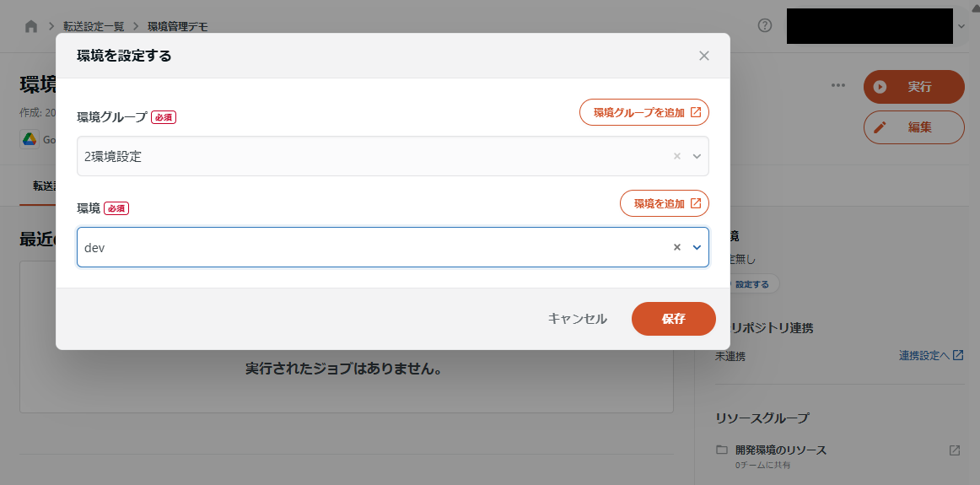Screen dimensions: 980x485
Task: Open the 環境管理デモ breadcrumb item
Action: coord(177,26)
